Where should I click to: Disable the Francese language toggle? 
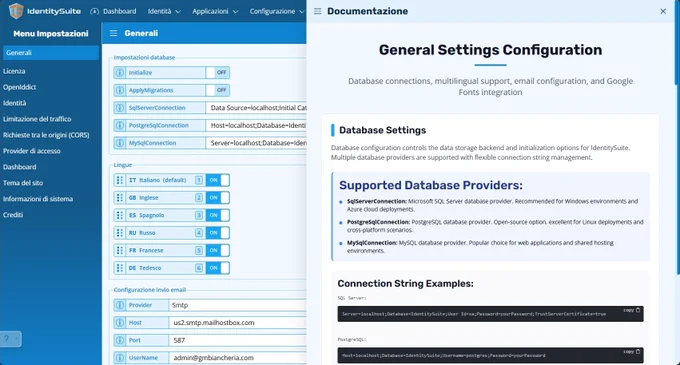coord(218,250)
